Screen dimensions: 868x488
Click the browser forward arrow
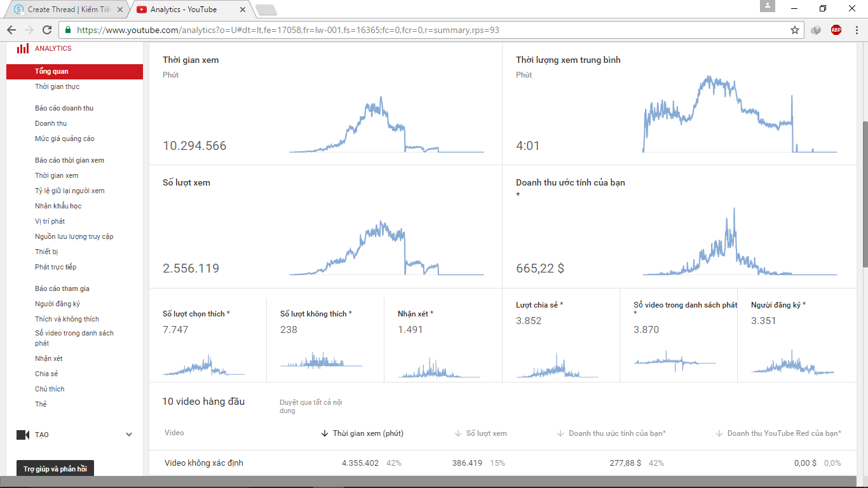[29, 30]
